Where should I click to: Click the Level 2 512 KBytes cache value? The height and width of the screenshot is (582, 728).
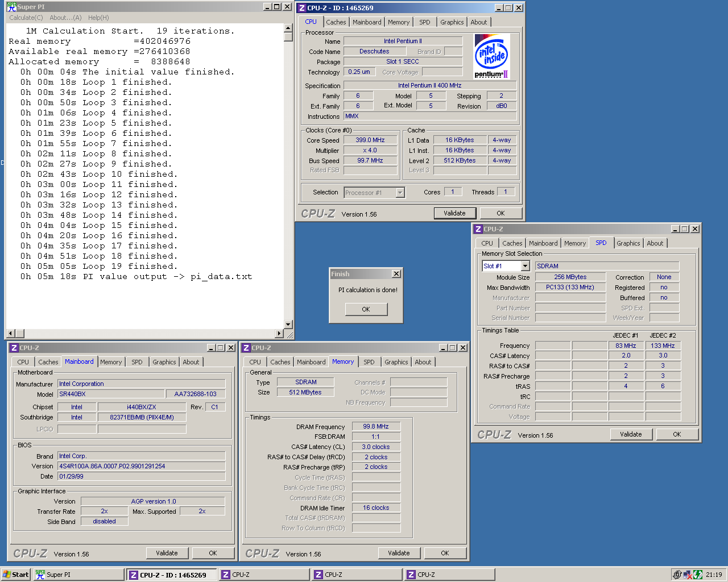point(460,160)
